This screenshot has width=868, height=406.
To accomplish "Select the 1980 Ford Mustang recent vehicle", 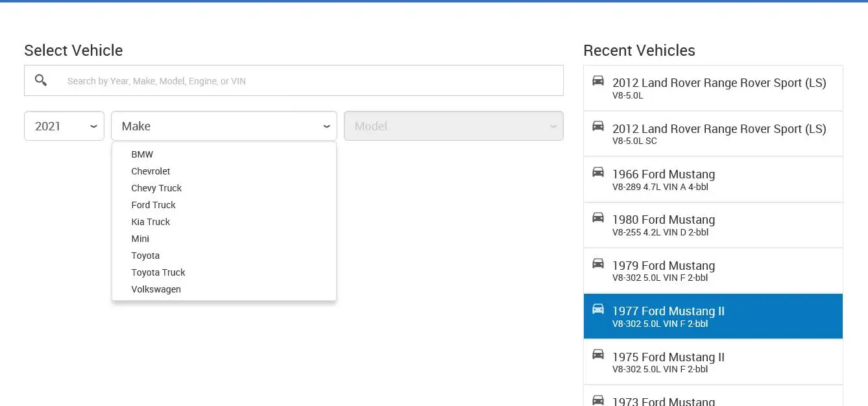I will 713,225.
